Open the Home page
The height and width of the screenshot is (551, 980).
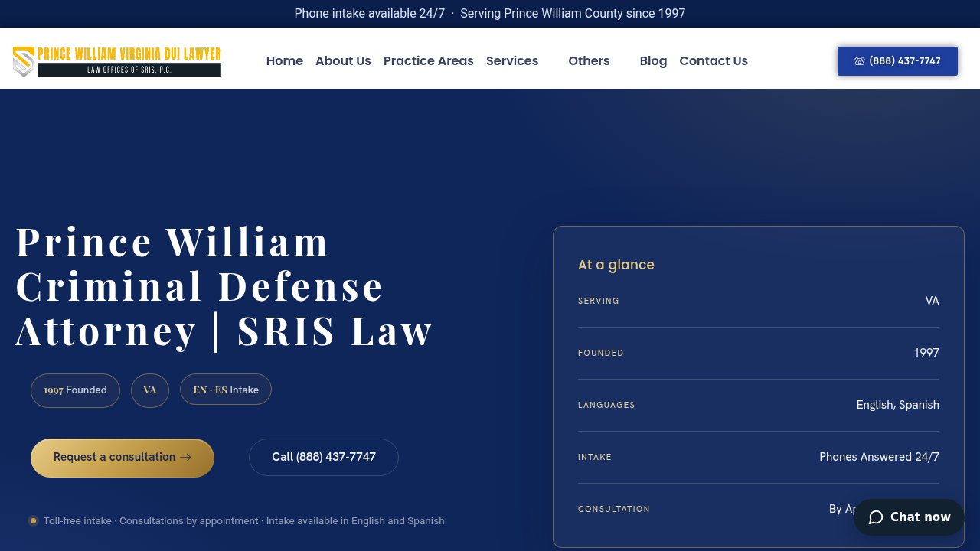pos(285,61)
